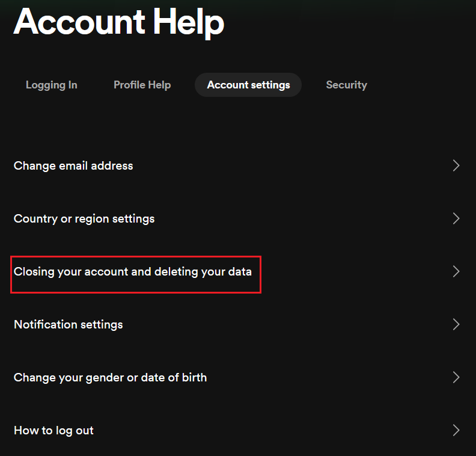The image size is (476, 456).
Task: Open the Change email address article
Action: click(x=73, y=165)
